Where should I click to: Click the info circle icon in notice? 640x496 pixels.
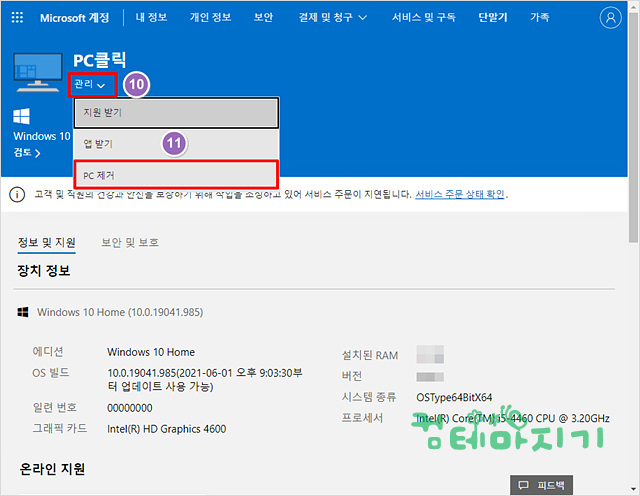tap(17, 195)
